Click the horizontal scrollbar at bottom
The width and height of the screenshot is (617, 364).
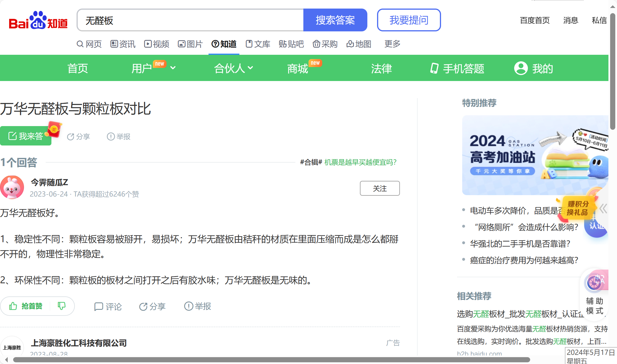[x=271, y=360]
